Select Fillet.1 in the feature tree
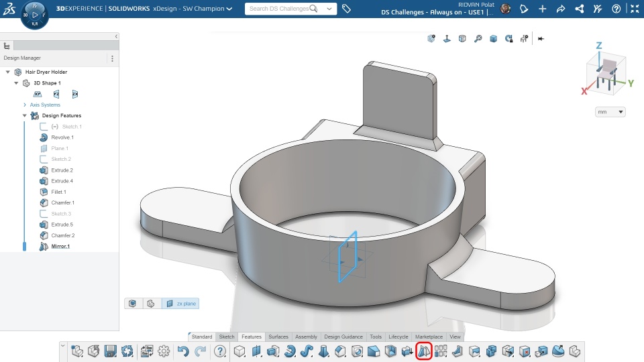Screen dimensions: 644x362 58,192
